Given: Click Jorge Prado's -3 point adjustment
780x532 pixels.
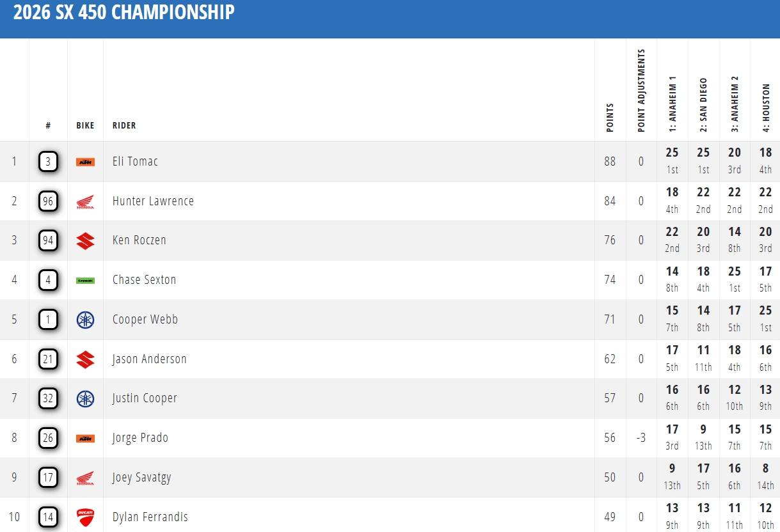Looking at the screenshot, I should pos(641,438).
